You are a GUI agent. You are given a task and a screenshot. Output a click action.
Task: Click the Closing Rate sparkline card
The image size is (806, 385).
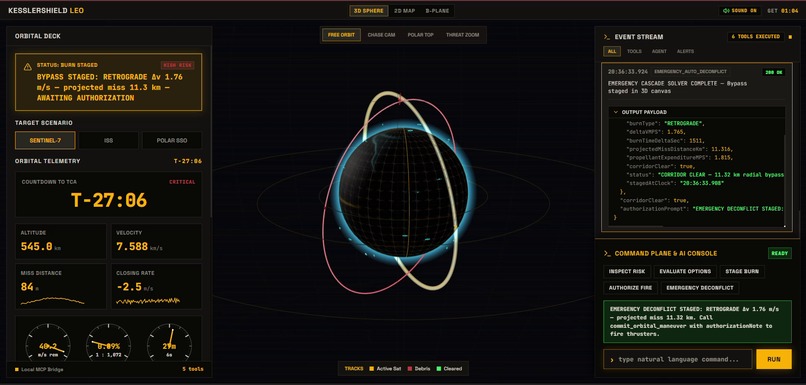pyautogui.click(x=156, y=286)
